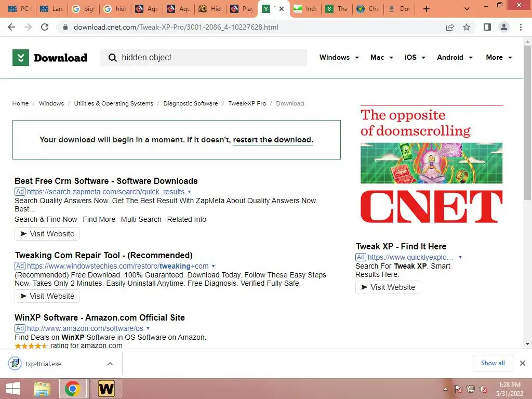Viewport: 532px width, 399px height.
Task: Expand the Windows menu
Action: point(339,57)
